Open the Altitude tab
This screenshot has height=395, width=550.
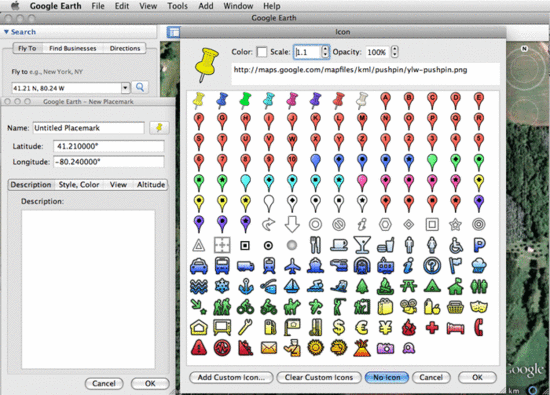pos(151,185)
